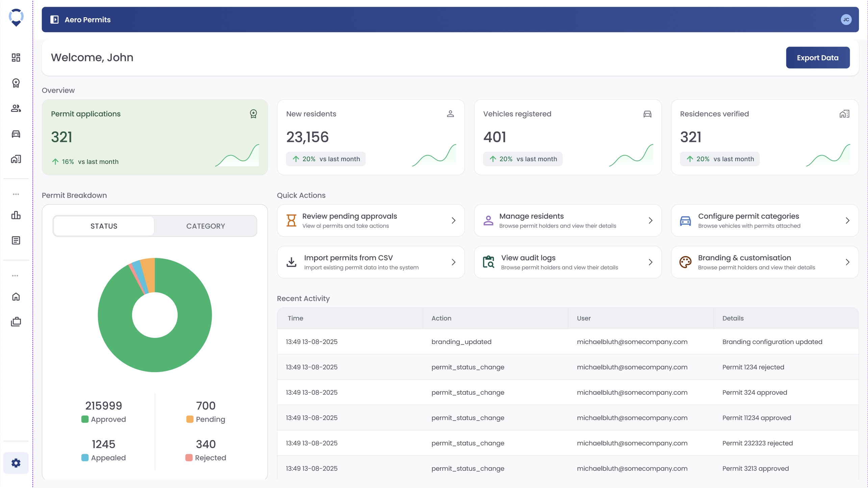Select the vehicles car icon in sidebar

coord(16,134)
